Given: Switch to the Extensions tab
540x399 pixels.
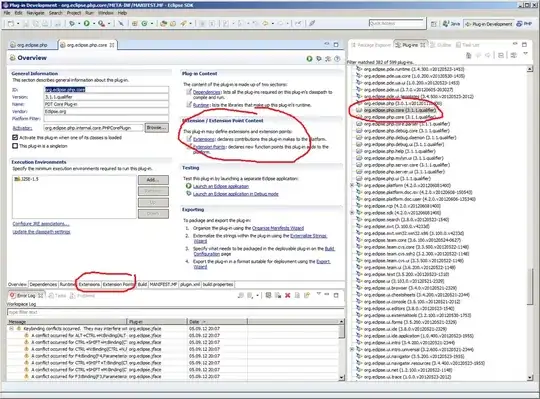Looking at the screenshot, I should tap(89, 284).
